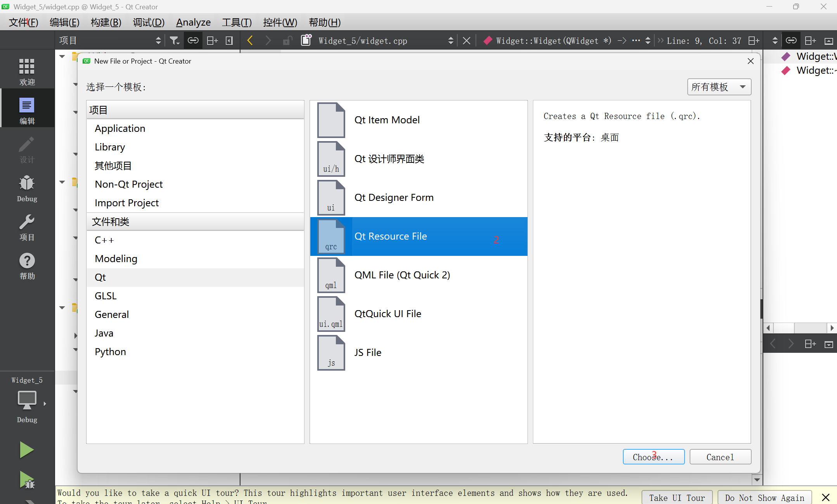
Task: Click the horizontal scrollbar in outline panel
Action: pos(799,328)
